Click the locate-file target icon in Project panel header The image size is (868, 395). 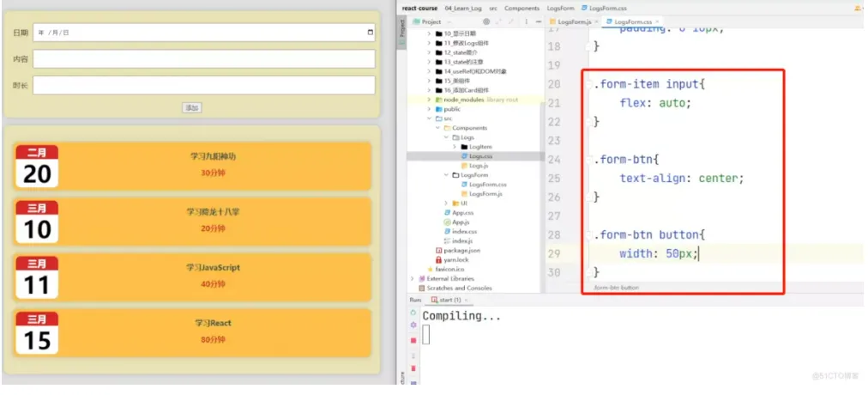[486, 21]
